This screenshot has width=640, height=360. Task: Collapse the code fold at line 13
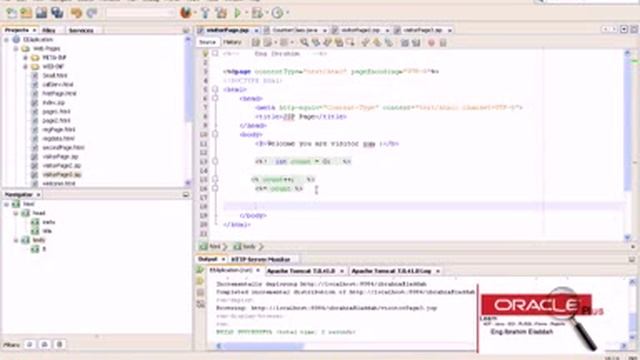215,161
